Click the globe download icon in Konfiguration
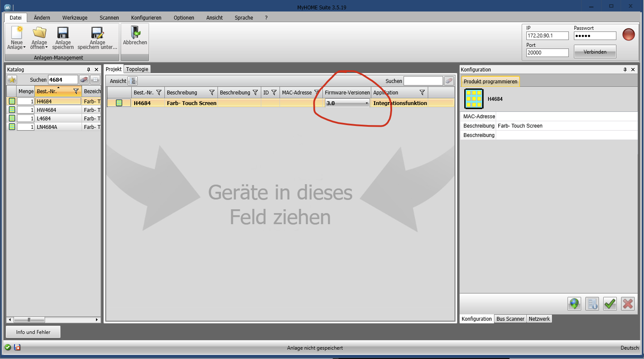The width and height of the screenshot is (644, 359). [x=574, y=304]
